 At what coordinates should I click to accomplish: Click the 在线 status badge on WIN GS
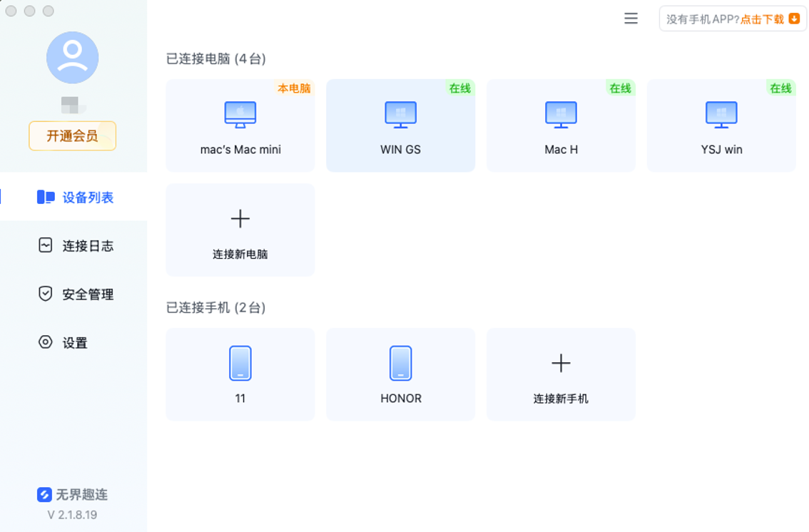click(x=459, y=89)
